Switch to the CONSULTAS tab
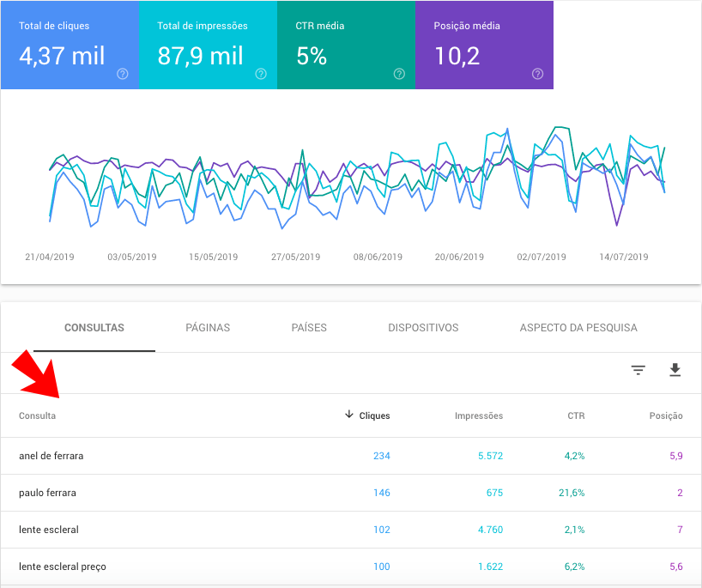The image size is (702, 588). 94,327
